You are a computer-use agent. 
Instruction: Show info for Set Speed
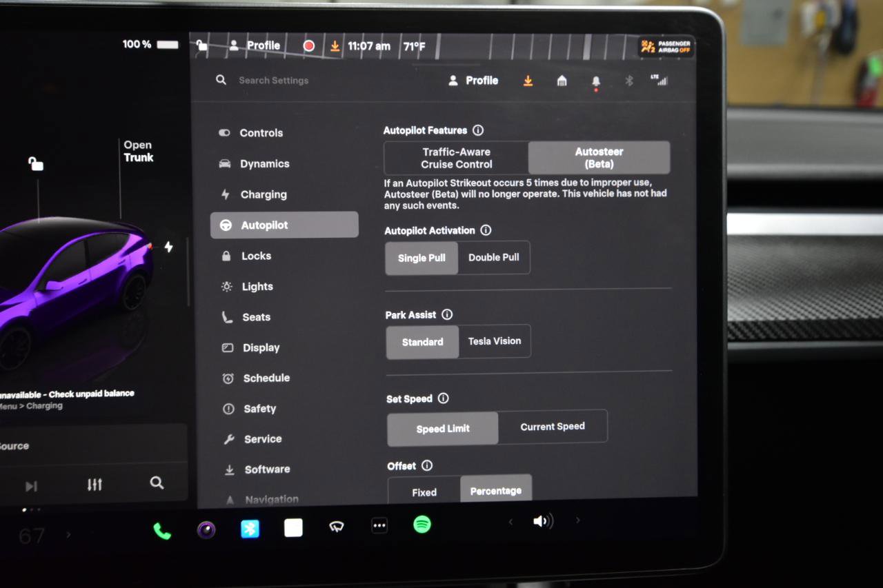point(444,398)
